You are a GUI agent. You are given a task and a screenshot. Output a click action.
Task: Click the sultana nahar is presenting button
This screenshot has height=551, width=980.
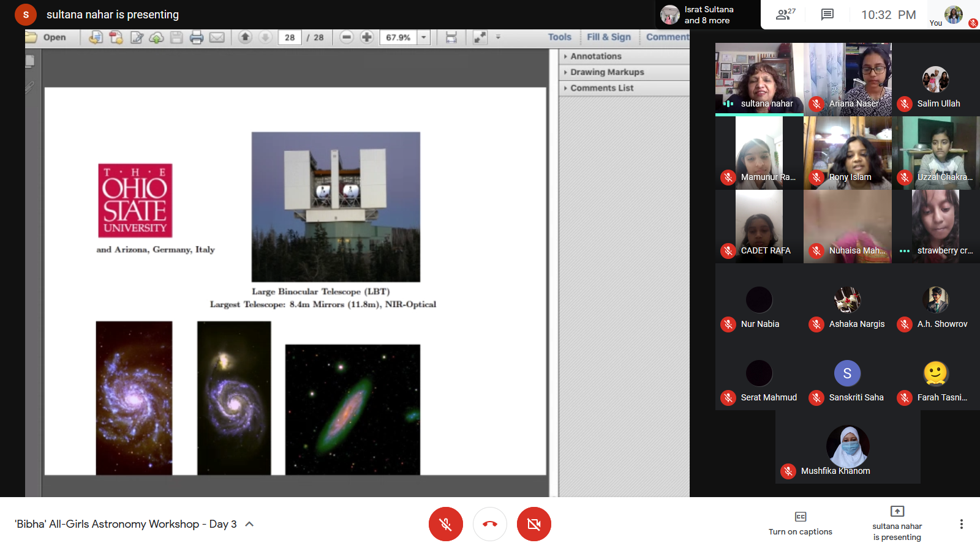point(897,523)
